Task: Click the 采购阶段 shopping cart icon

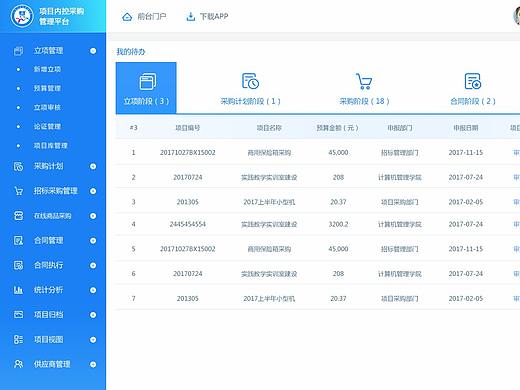Action: pyautogui.click(x=364, y=81)
